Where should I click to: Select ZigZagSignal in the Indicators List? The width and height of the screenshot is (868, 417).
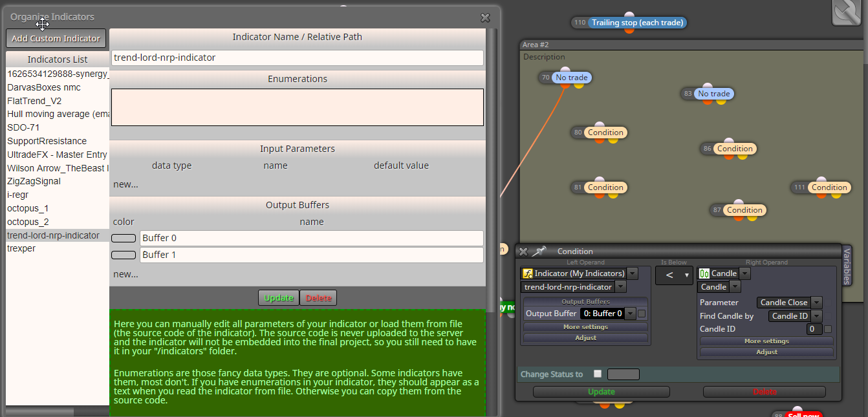[x=58, y=181]
